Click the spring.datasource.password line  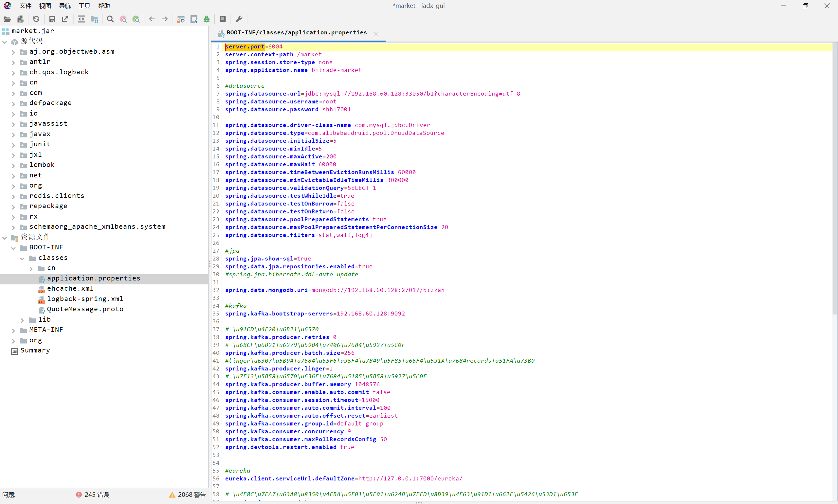point(288,109)
